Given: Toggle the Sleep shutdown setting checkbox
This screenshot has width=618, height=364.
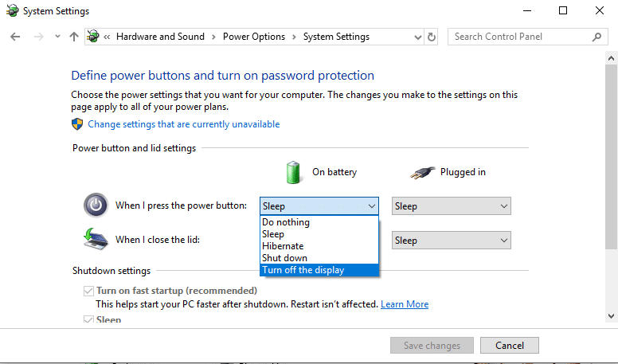Looking at the screenshot, I should [88, 319].
